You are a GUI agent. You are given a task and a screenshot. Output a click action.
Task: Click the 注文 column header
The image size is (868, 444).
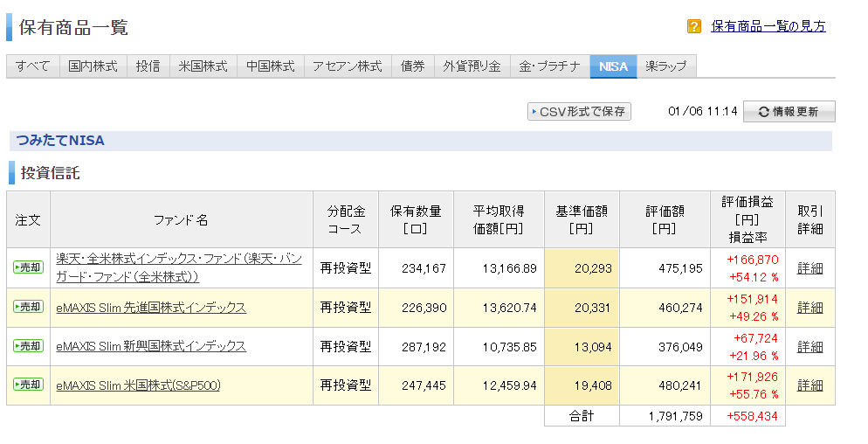click(x=28, y=220)
